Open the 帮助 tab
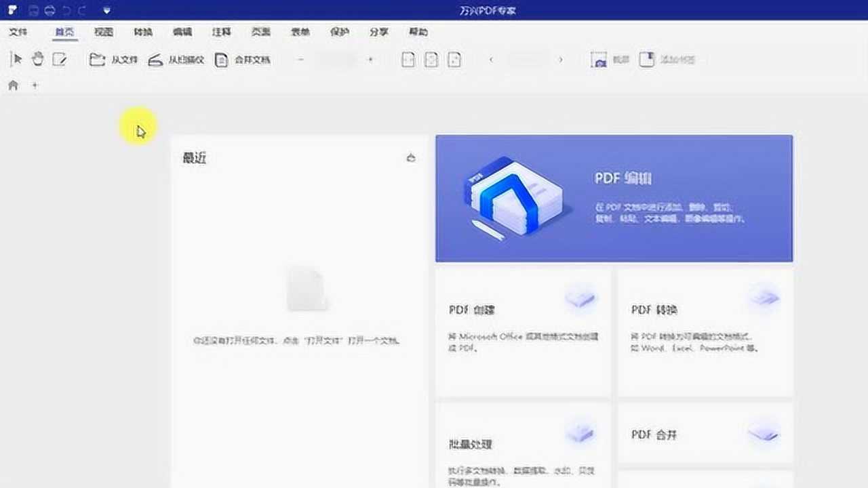Image resolution: width=868 pixels, height=488 pixels. (418, 32)
